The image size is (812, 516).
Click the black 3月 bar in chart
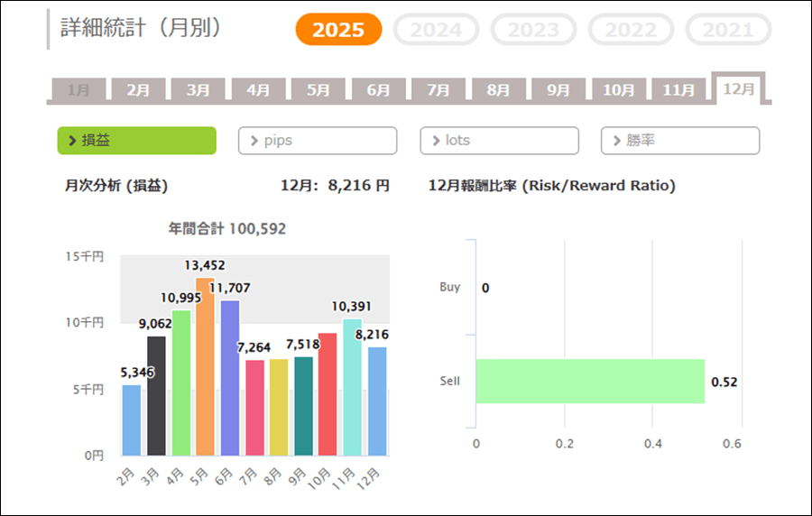click(x=156, y=396)
